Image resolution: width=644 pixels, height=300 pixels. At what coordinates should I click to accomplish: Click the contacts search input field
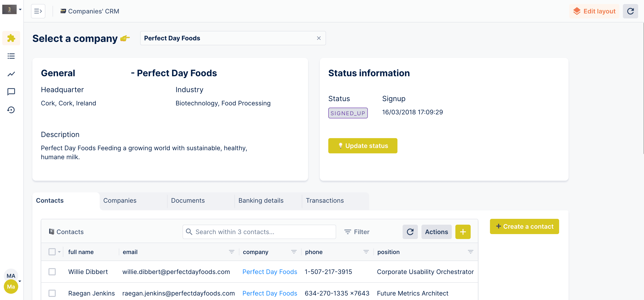260,232
